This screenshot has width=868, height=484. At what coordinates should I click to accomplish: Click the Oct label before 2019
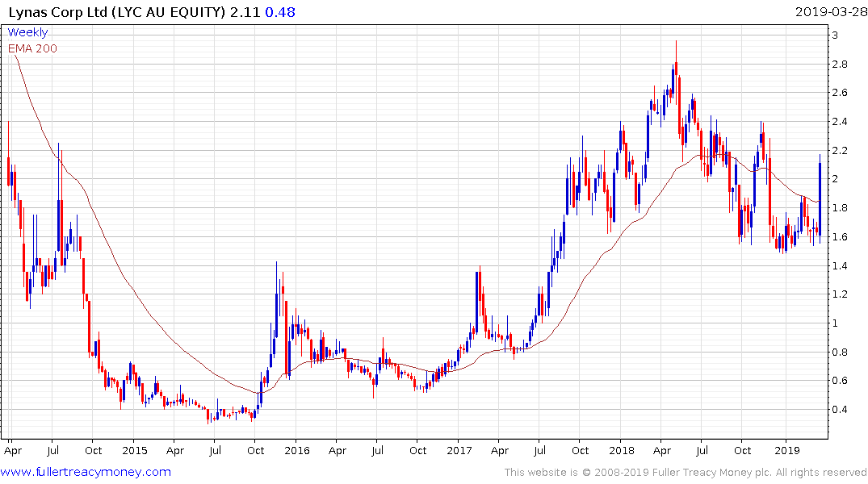(742, 450)
